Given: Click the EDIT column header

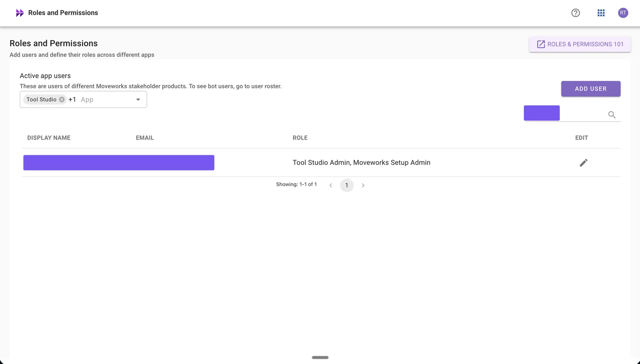Looking at the screenshot, I should click(x=582, y=138).
